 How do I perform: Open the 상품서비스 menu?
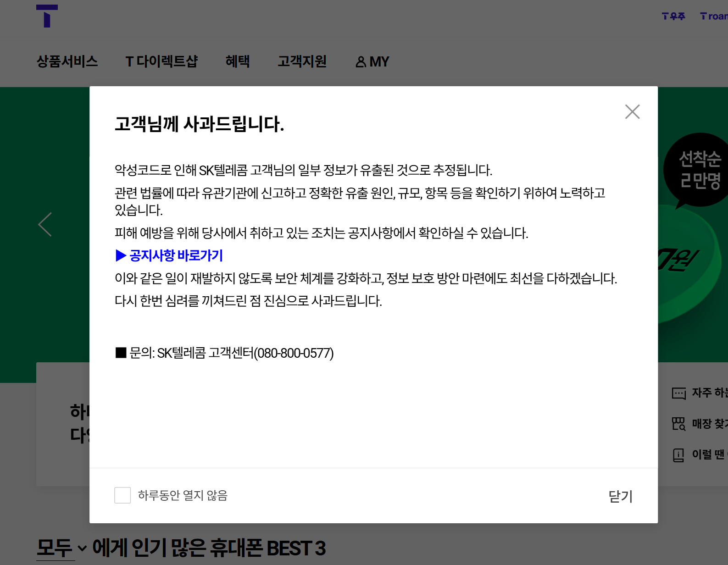67,61
